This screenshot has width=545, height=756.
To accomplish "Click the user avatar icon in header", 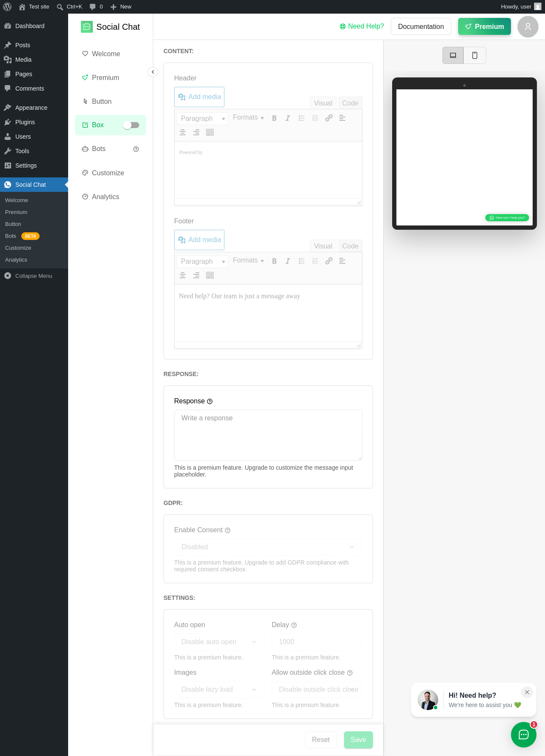I will (x=528, y=26).
